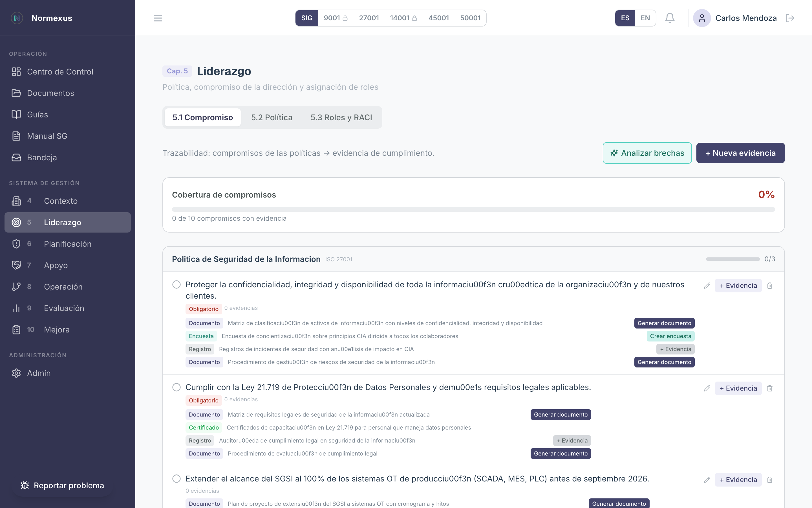Switch language to EN
The width and height of the screenshot is (812, 508).
(645, 18)
